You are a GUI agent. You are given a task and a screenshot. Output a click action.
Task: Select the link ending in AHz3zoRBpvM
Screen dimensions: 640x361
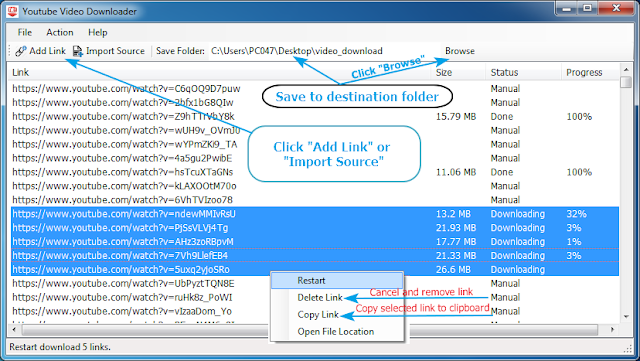[123, 241]
